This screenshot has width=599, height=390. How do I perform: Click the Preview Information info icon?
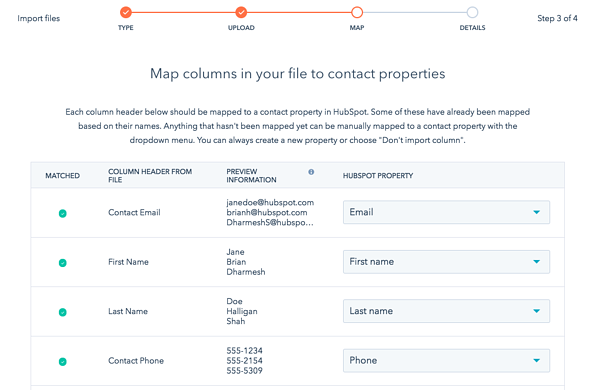311,172
